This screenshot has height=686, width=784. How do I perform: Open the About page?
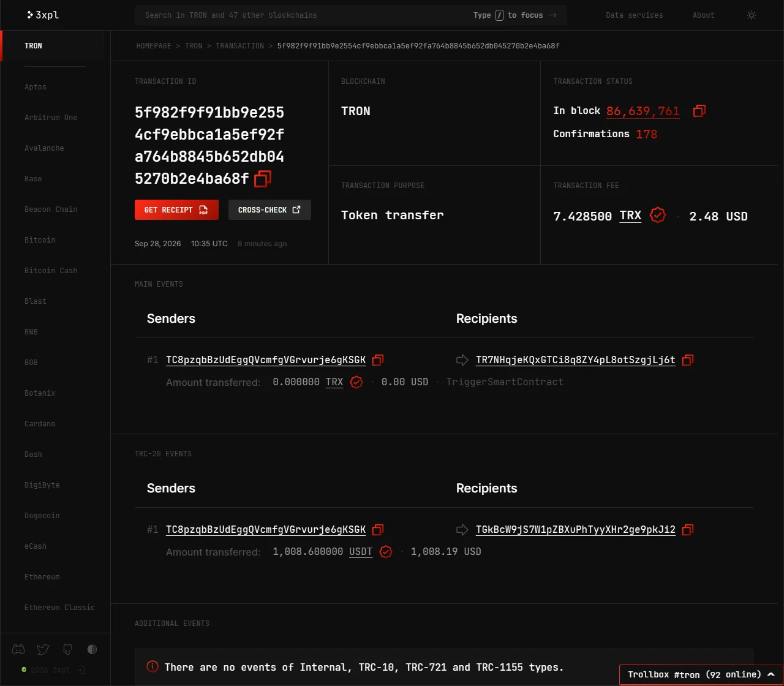(x=703, y=15)
